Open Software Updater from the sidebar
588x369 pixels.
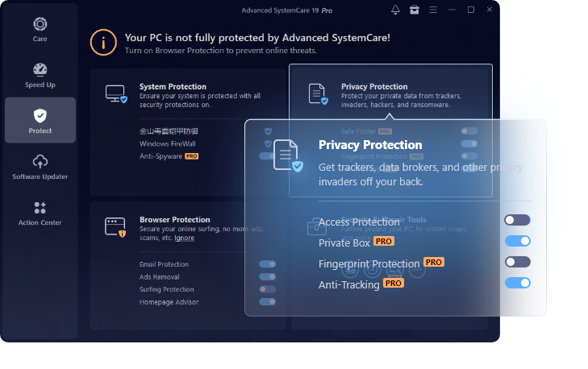click(x=40, y=166)
